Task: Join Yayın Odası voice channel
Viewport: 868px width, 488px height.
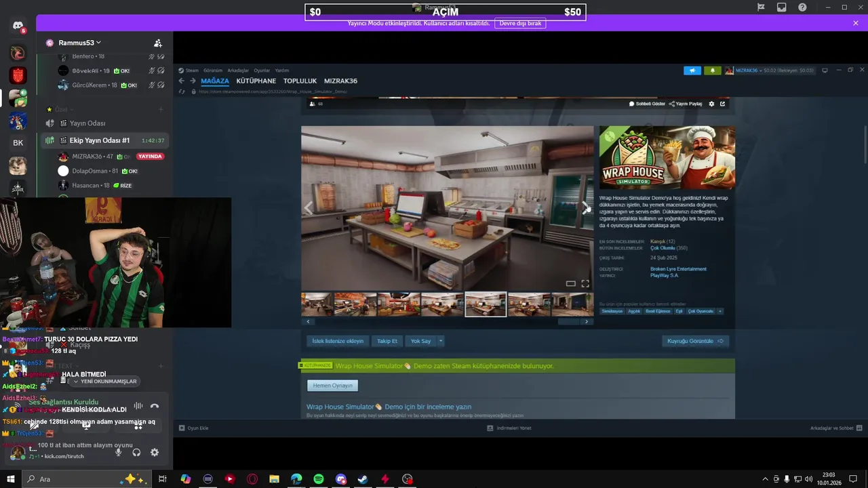Action: coord(87,123)
